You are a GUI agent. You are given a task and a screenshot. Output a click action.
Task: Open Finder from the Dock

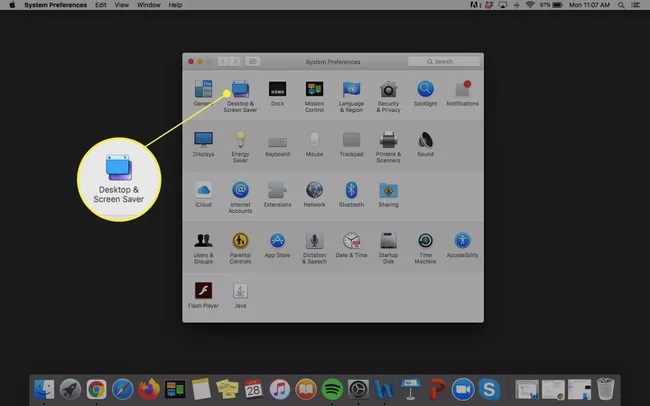[44, 389]
